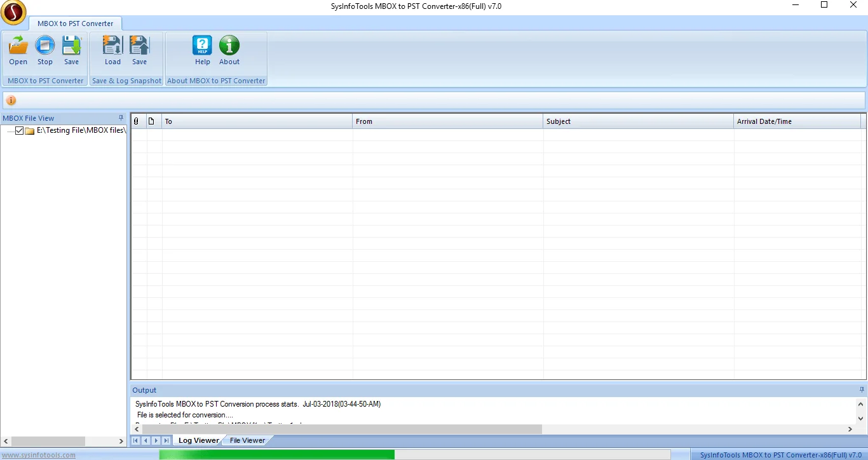Click right arrow of MBOX File View scrollbar
The image size is (868, 460).
tap(121, 441)
